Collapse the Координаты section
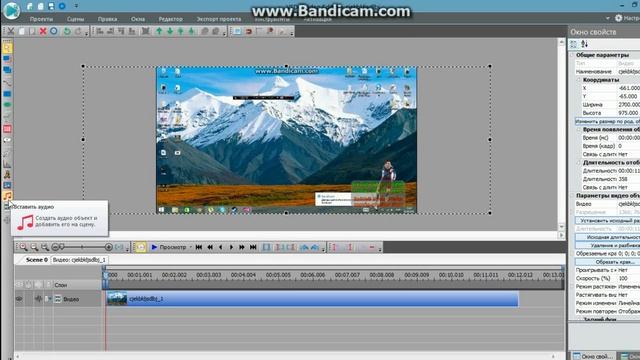 pyautogui.click(x=579, y=80)
